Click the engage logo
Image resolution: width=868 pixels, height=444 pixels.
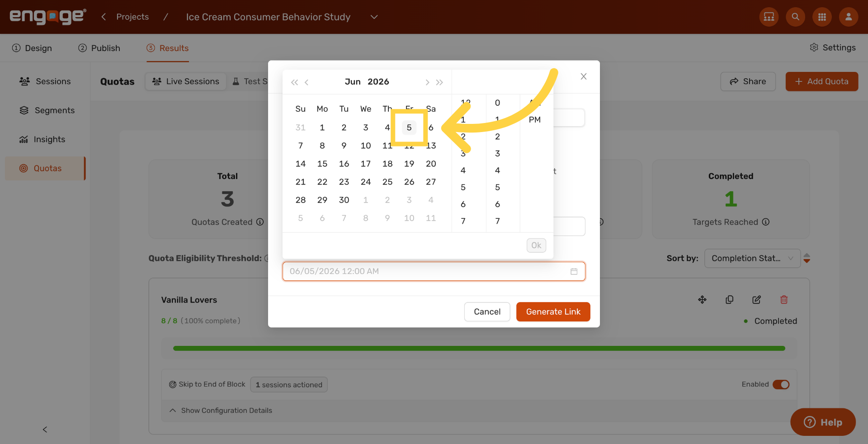pos(48,17)
